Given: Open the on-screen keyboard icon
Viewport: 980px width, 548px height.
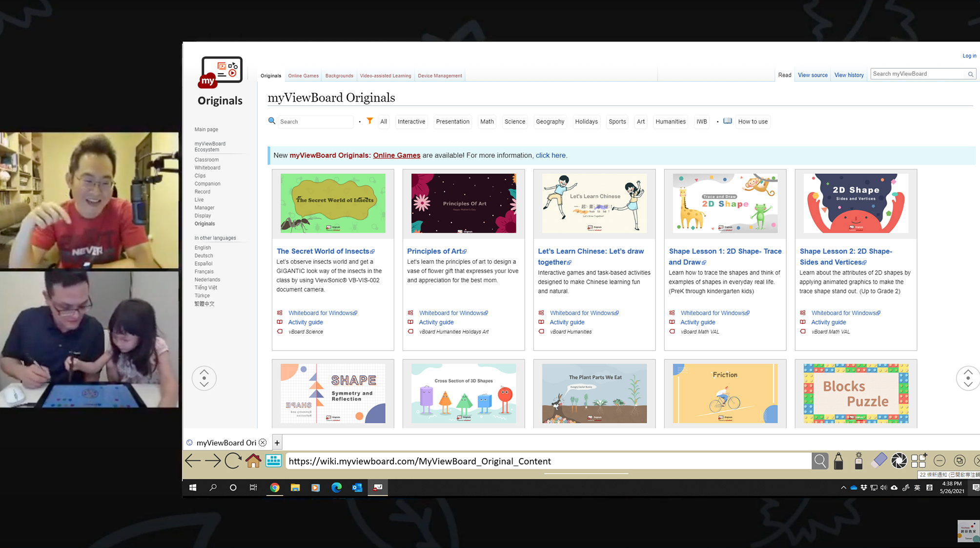Looking at the screenshot, I should [273, 461].
